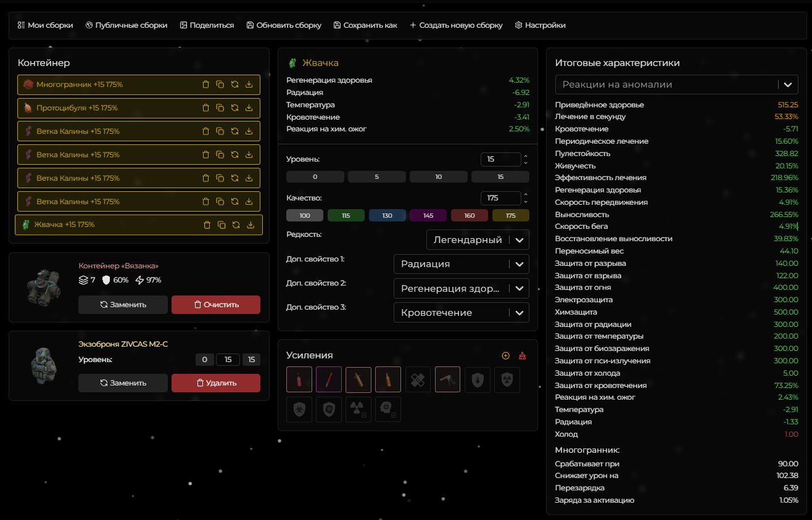Open Доп. свойство 3 dropdown with Кровотечение
This screenshot has height=520, width=812.
tap(461, 313)
